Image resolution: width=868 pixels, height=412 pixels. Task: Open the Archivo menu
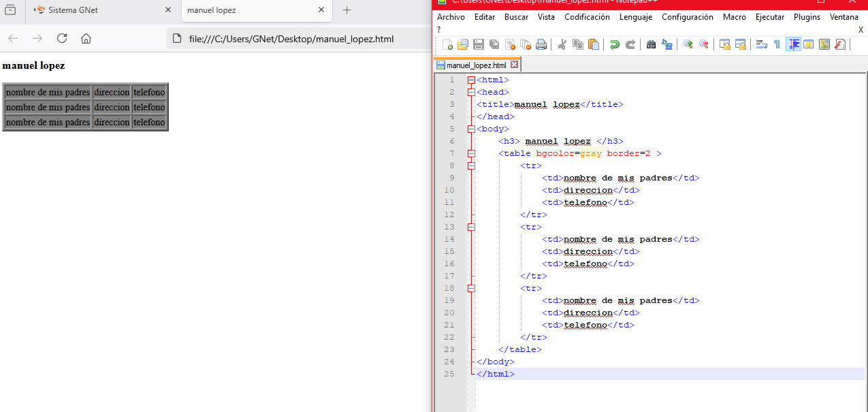tap(451, 17)
